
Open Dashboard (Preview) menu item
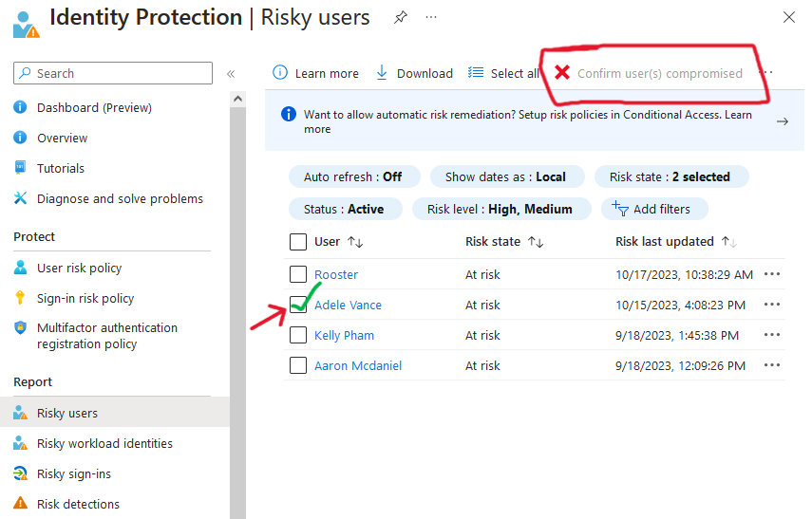tap(94, 107)
